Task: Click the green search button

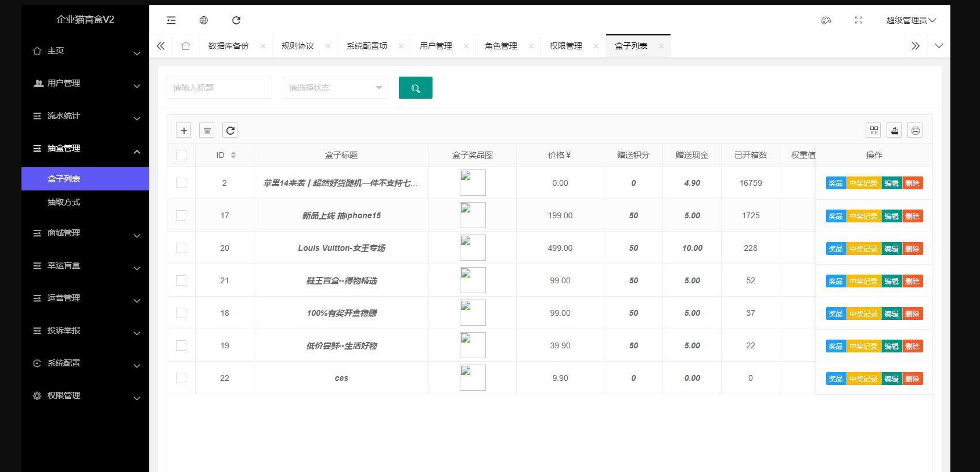Action: click(416, 88)
